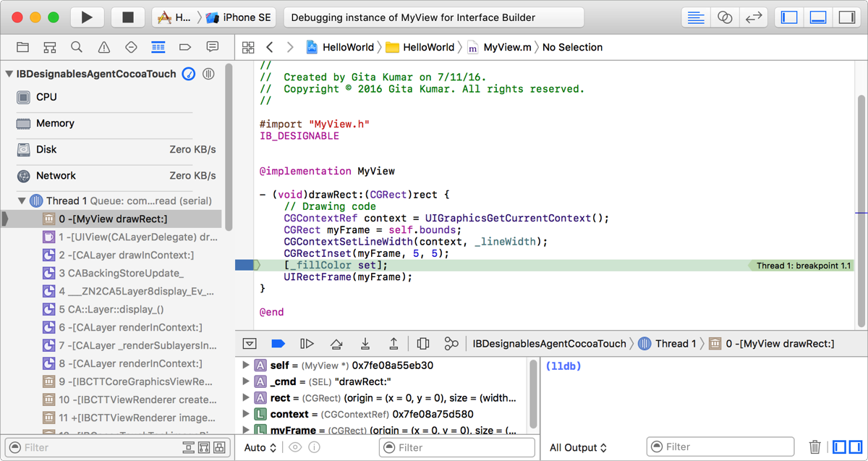
Task: Show the Issue navigator warning icon
Action: [104, 48]
